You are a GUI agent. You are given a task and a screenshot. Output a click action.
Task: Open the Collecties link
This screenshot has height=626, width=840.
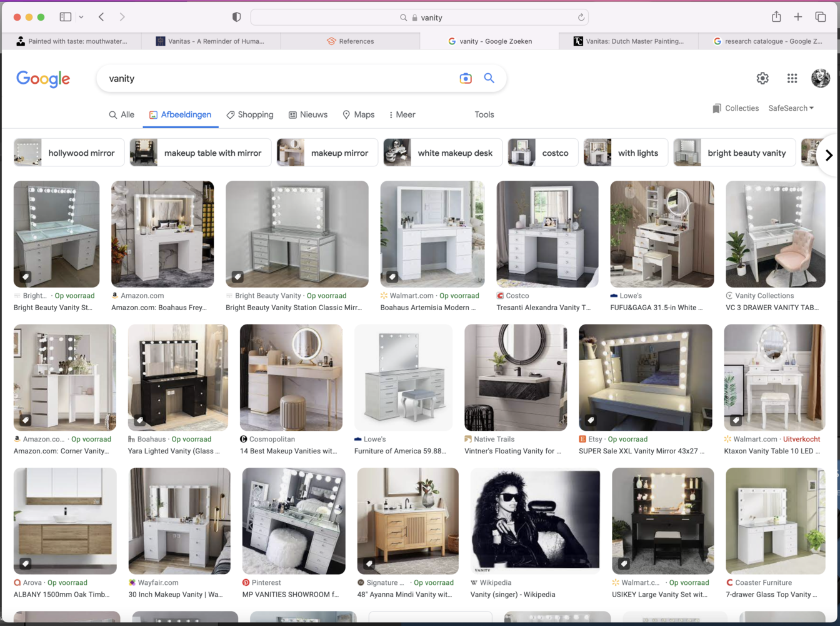click(x=735, y=108)
